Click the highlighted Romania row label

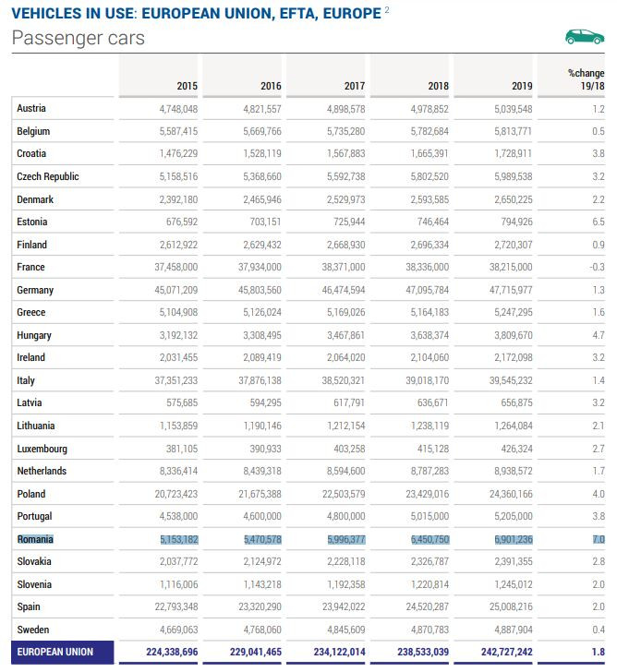[35, 539]
